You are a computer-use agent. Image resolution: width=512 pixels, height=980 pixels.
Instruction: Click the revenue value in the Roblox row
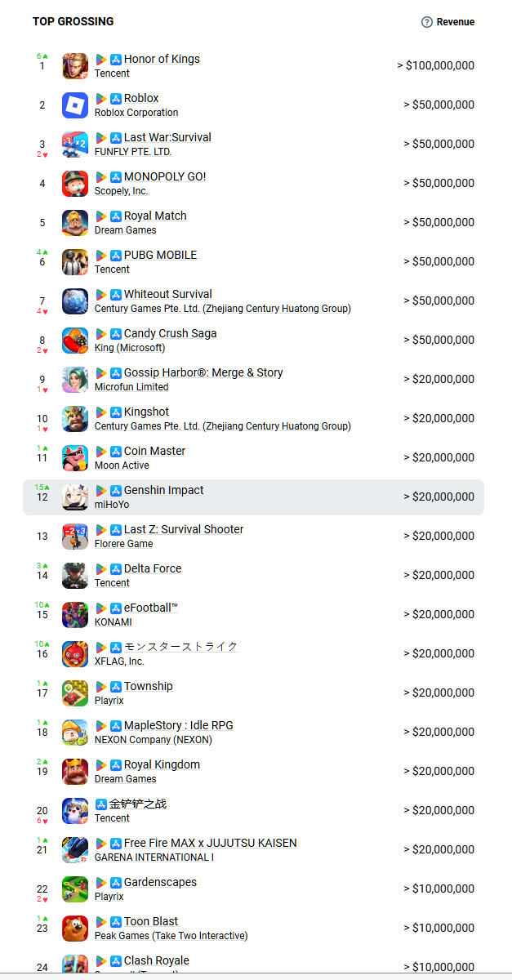click(439, 105)
